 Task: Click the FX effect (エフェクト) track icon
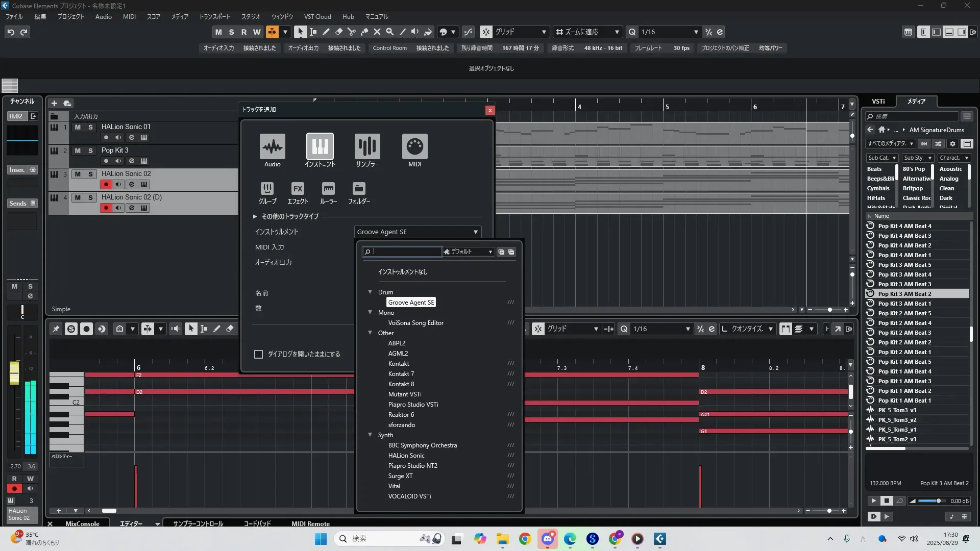point(298,189)
